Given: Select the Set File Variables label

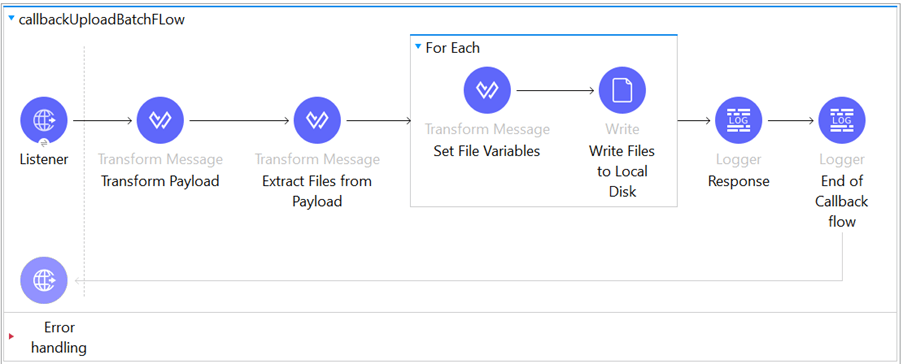Looking at the screenshot, I should (x=487, y=151).
